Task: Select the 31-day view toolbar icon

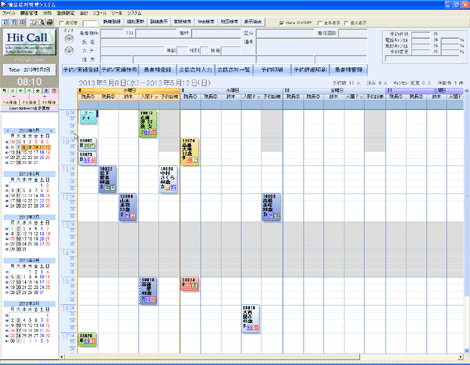Action: (21, 22)
